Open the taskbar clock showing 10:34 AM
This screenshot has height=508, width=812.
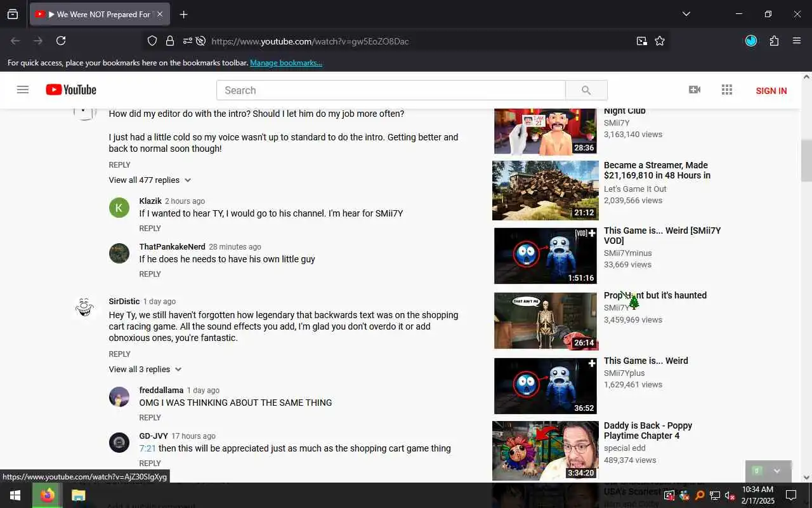pyautogui.click(x=758, y=495)
